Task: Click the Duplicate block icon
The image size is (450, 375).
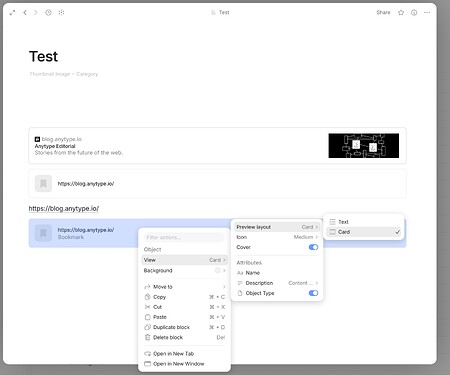Action: 147,327
